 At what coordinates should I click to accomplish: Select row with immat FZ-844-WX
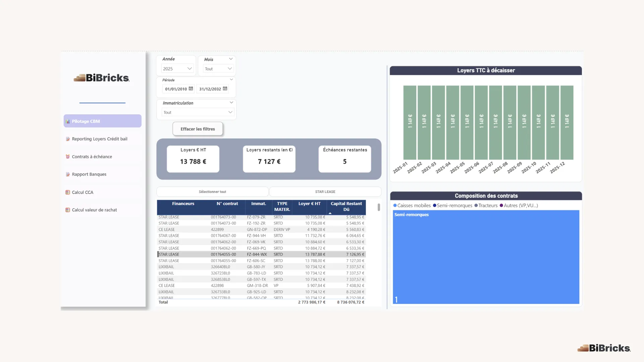(x=262, y=254)
